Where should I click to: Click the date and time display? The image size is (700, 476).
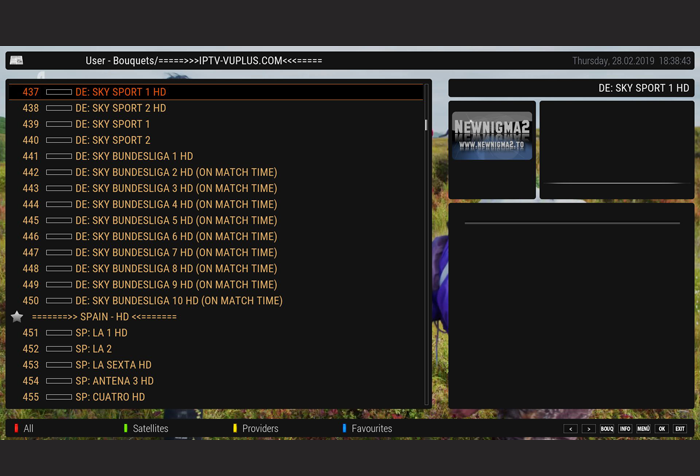[x=631, y=61]
